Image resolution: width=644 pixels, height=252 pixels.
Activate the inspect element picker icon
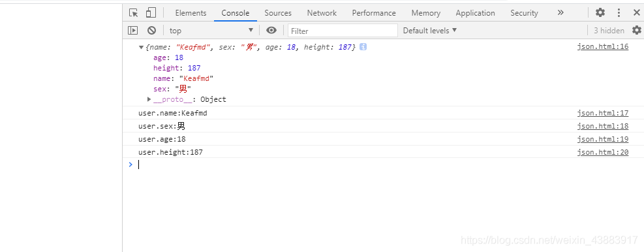tap(134, 13)
